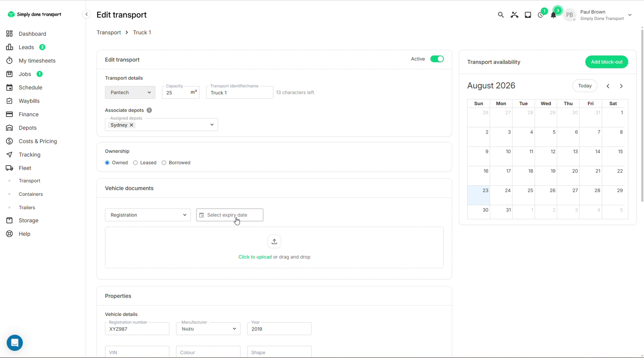Click the Waybills icon in sidebar
Image resolution: width=644 pixels, height=358 pixels.
(10, 101)
